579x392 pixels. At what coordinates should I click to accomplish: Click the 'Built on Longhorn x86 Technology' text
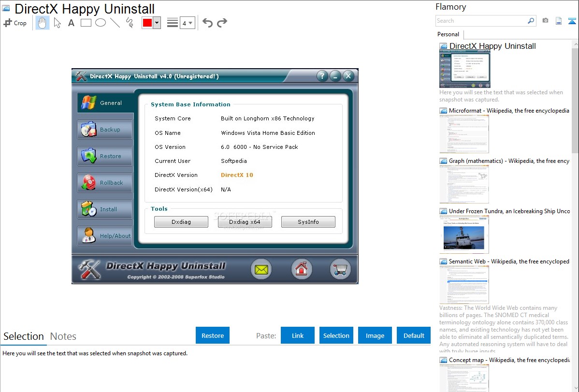268,118
